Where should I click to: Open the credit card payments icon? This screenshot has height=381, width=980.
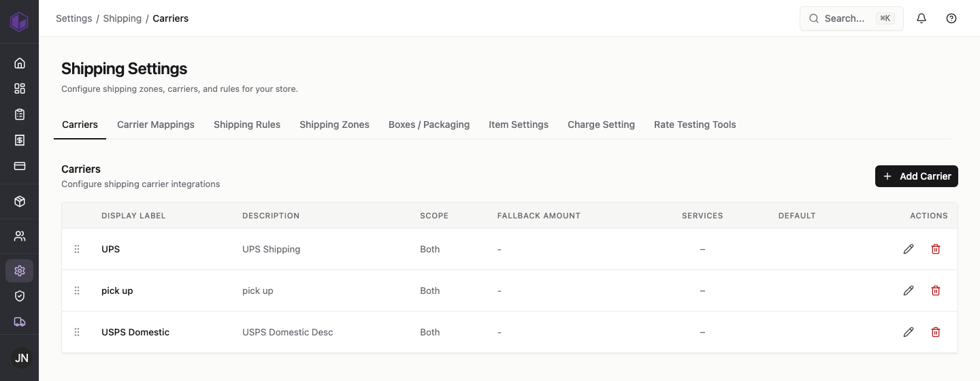[20, 166]
